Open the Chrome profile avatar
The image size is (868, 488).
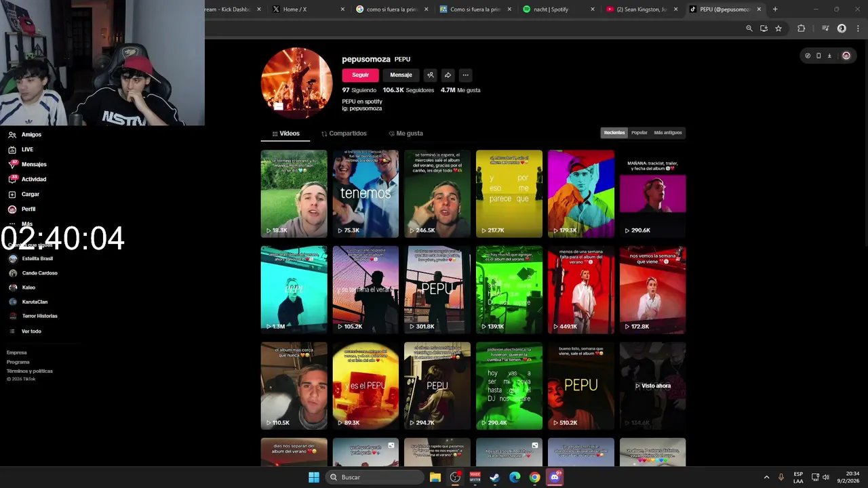[842, 28]
